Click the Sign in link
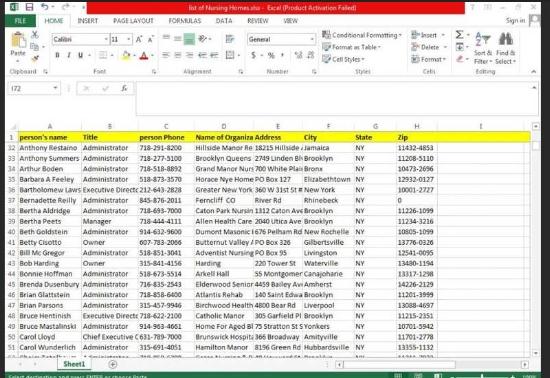This screenshot has height=378, width=550. pyautogui.click(x=515, y=20)
